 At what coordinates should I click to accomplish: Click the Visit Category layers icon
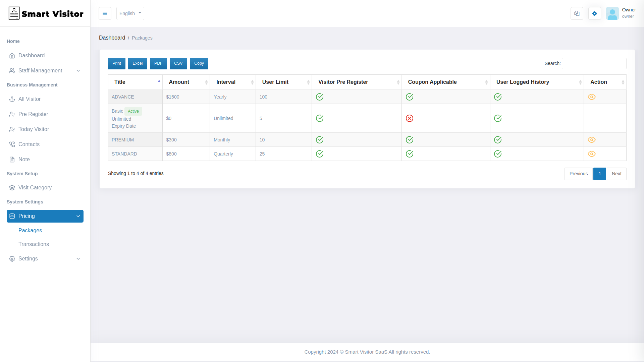point(12,188)
